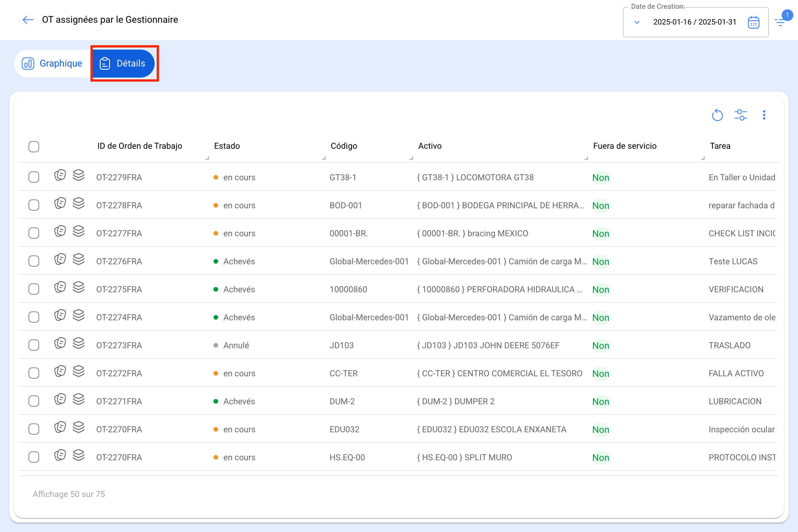Click task cell 'Teste LUCAS'
This screenshot has height=532, width=798.
(x=733, y=261)
